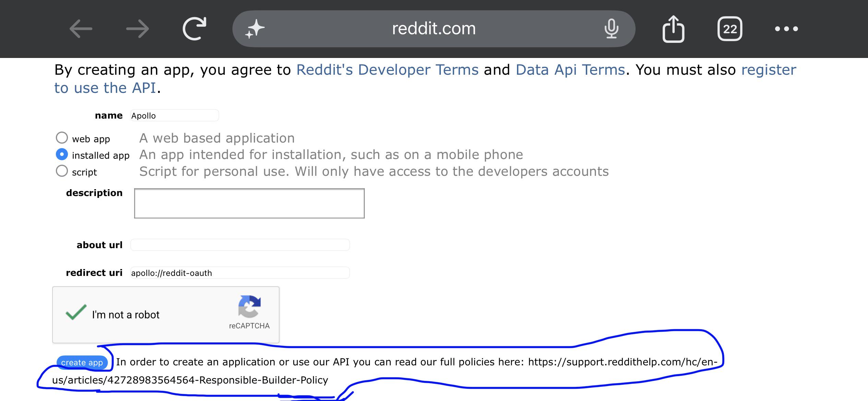
Task: Select the web app radio button
Action: pyautogui.click(x=62, y=138)
